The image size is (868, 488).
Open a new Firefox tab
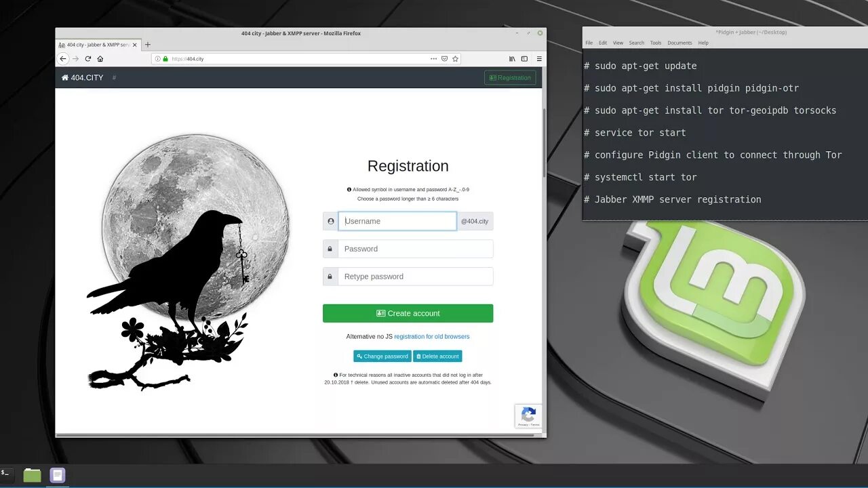click(148, 45)
